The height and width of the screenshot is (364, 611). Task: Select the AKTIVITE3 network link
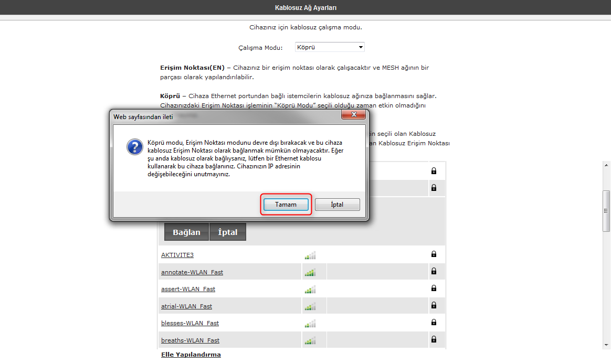pos(177,255)
